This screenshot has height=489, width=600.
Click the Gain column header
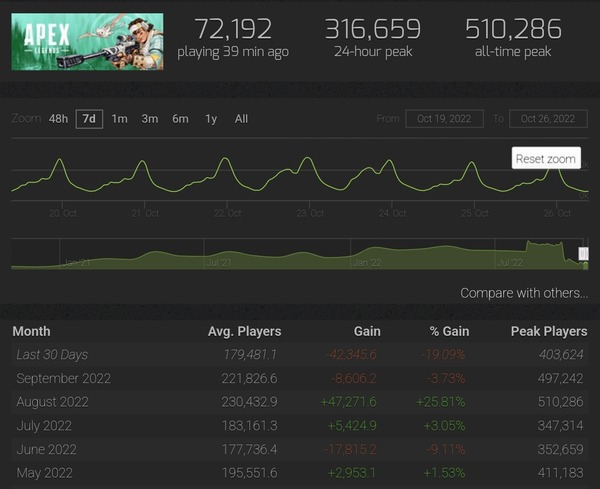coord(367,331)
